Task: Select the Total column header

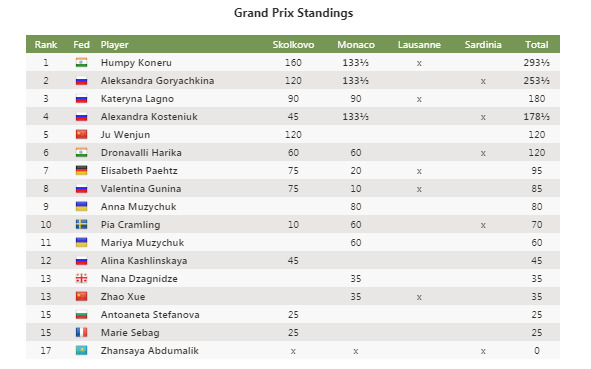Action: pyautogui.click(x=537, y=44)
